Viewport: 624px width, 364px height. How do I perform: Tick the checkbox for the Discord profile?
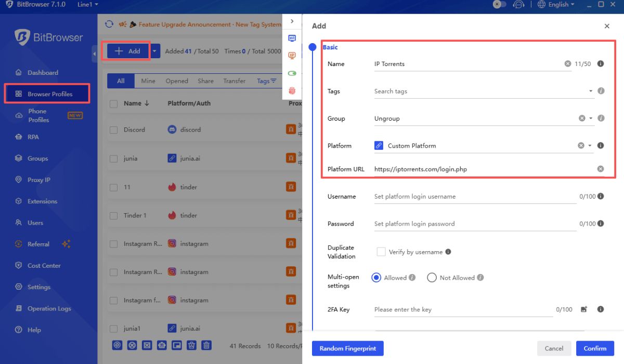(x=114, y=130)
